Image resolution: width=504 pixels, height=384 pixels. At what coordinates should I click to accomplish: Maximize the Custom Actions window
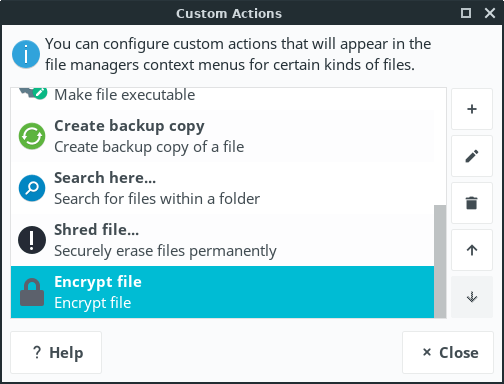466,13
